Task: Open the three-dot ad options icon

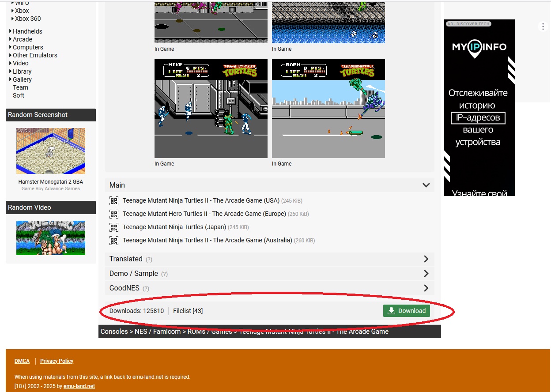Action: [x=543, y=26]
